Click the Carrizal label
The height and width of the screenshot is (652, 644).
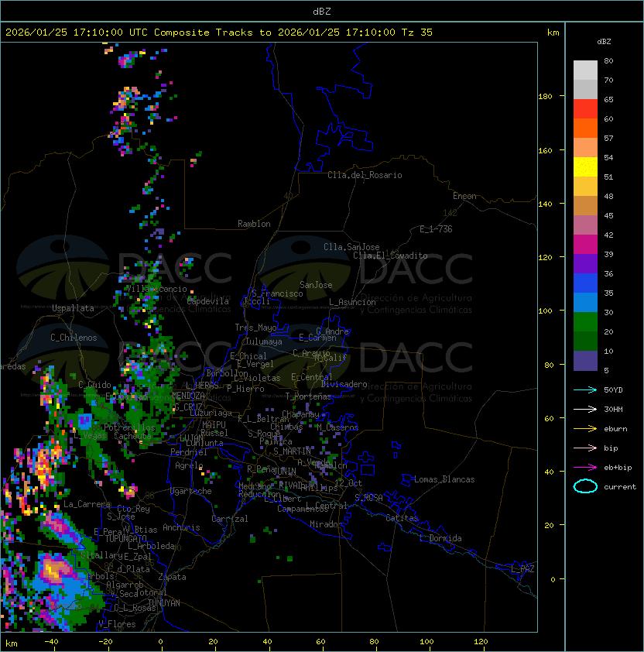(x=230, y=519)
